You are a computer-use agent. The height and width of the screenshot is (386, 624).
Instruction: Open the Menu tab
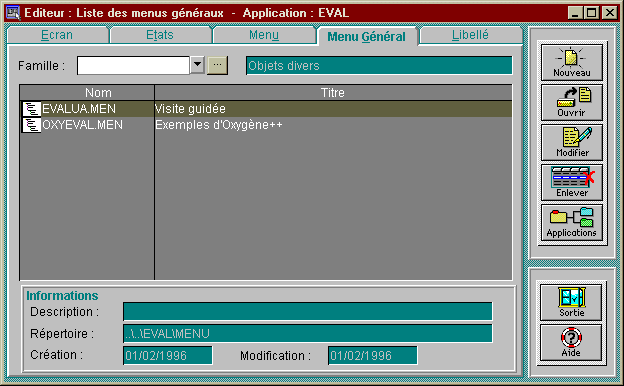(x=264, y=35)
